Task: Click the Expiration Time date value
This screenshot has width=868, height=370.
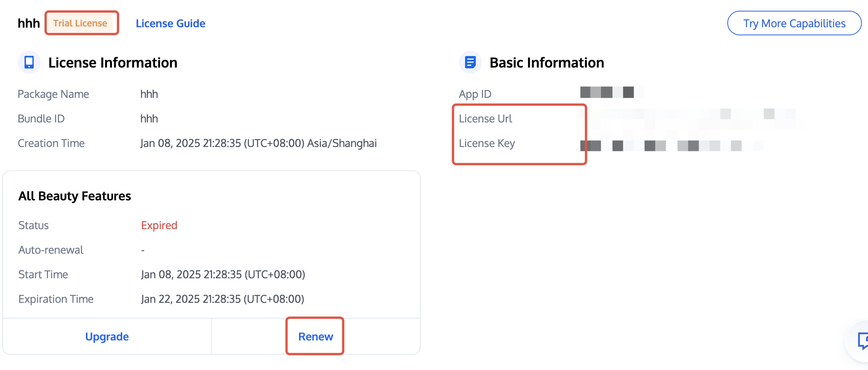Action: click(222, 299)
